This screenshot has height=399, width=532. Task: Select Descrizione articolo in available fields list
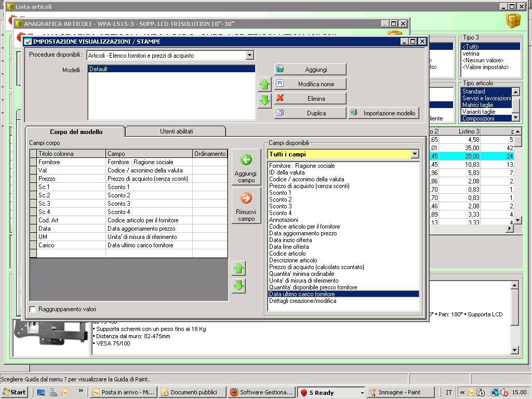pos(293,260)
